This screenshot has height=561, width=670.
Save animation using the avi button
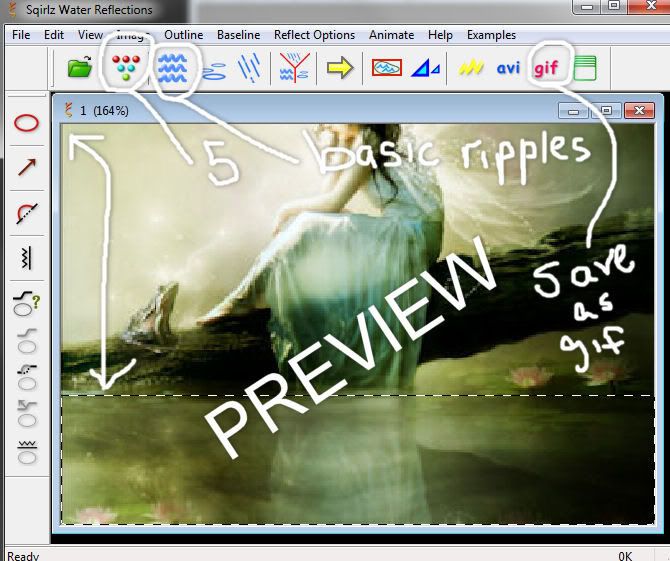tap(510, 68)
